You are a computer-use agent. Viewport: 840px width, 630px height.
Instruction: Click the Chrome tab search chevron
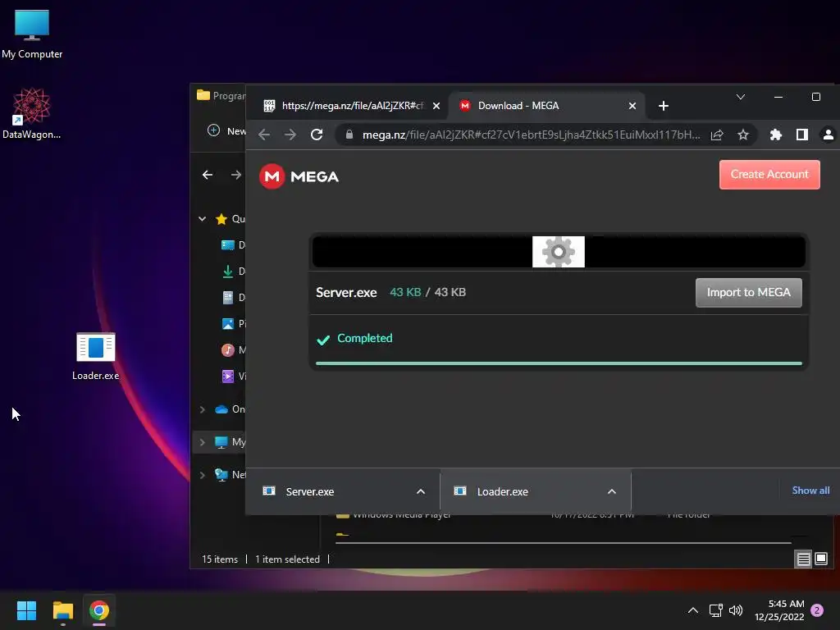[741, 97]
